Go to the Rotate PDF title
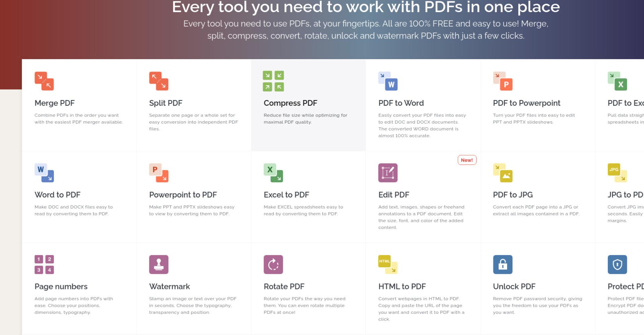The height and width of the screenshot is (335, 644). (x=284, y=286)
